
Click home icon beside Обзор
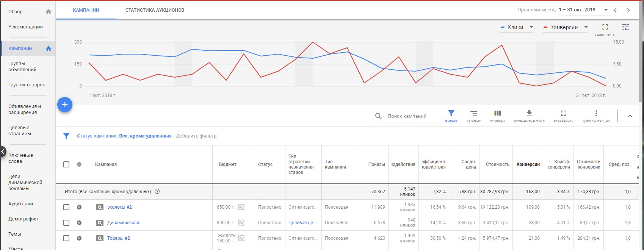click(x=49, y=12)
